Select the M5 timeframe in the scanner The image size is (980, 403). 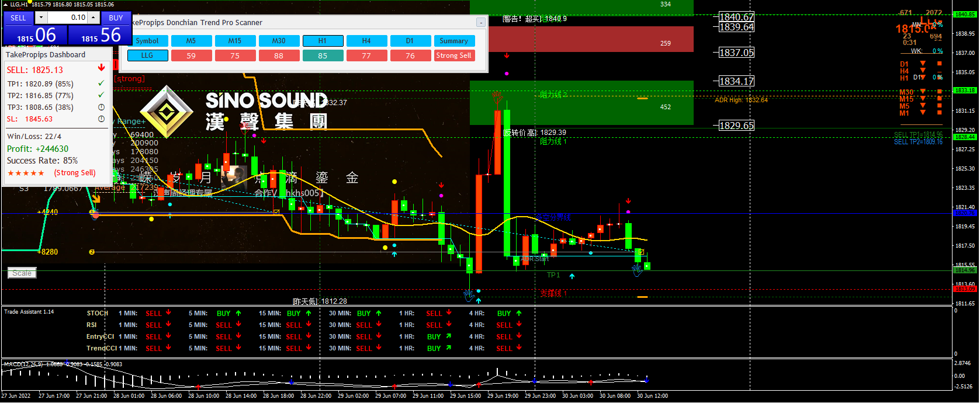[191, 41]
